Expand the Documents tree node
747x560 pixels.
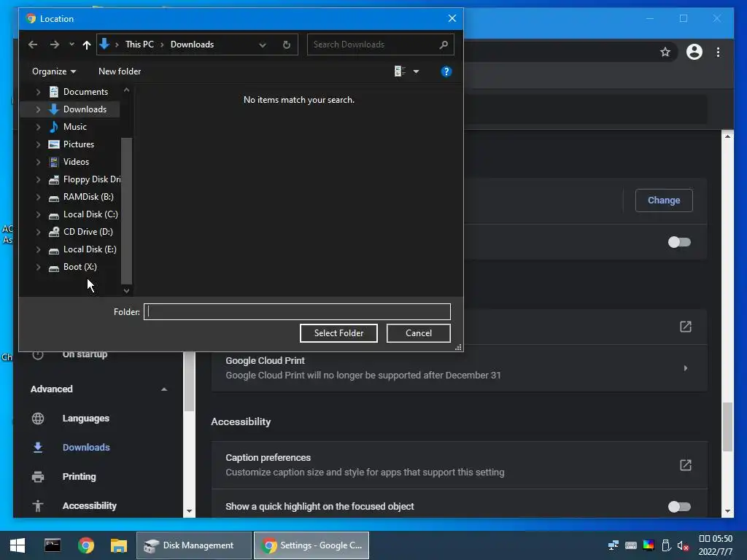(38, 92)
